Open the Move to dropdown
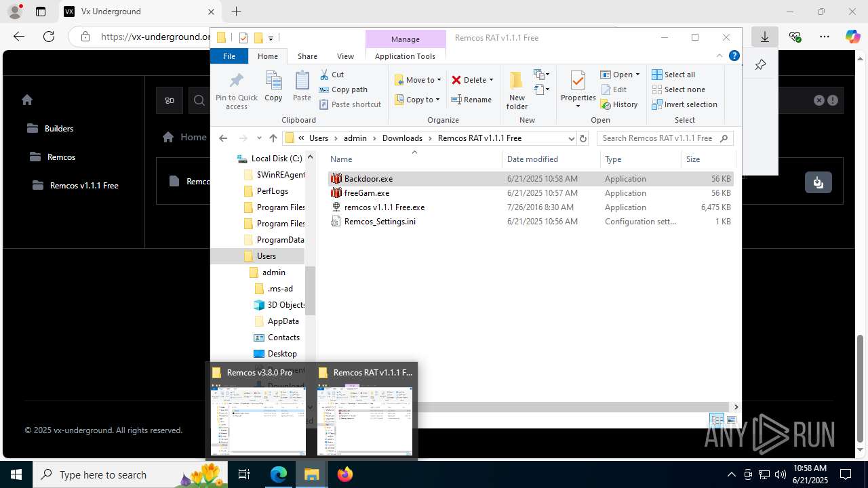 pos(418,80)
